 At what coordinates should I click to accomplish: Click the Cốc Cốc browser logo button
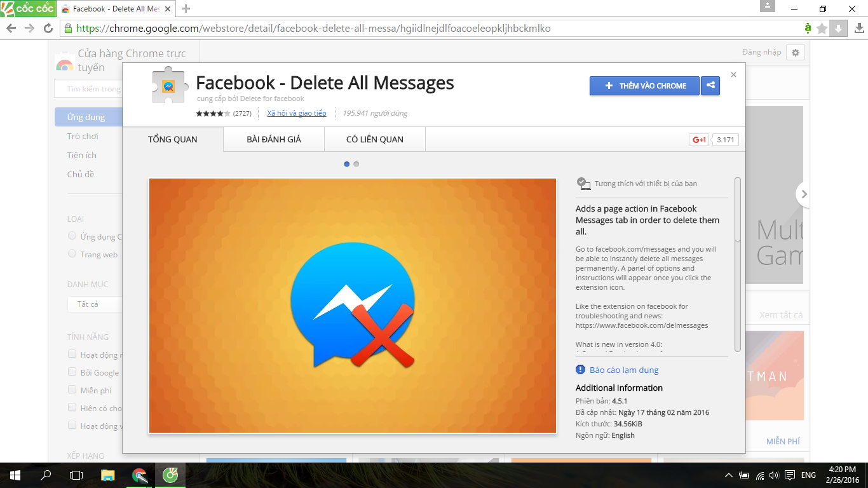click(27, 9)
